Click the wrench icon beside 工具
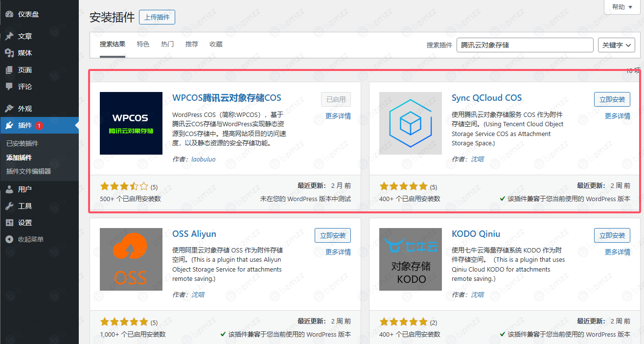 9,206
